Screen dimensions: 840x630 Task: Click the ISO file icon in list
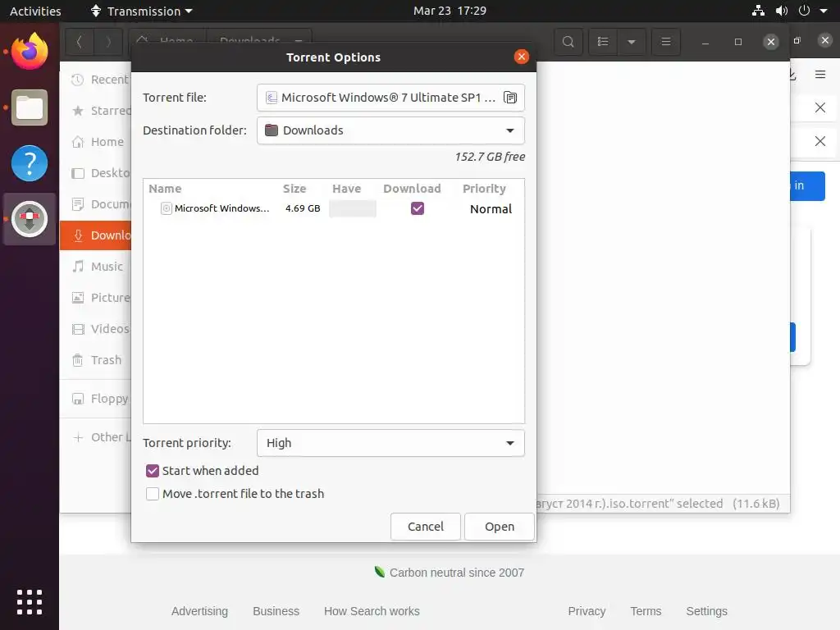166,208
